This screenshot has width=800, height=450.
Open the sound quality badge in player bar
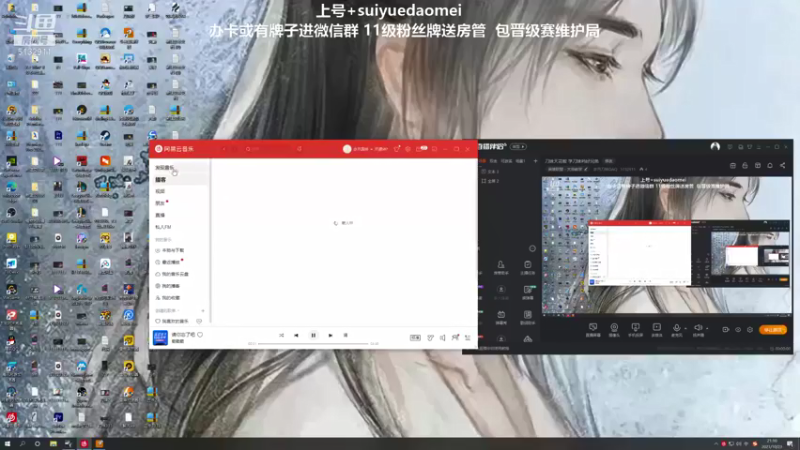coord(415,338)
